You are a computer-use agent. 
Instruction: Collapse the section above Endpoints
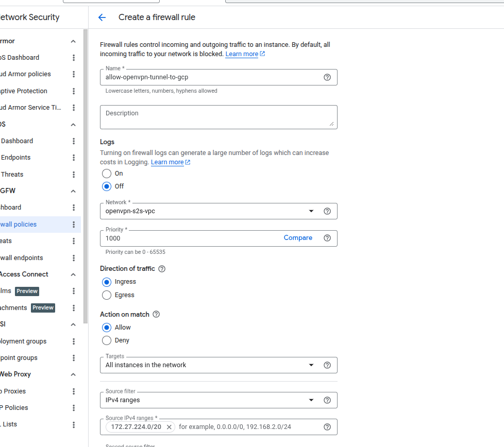click(x=73, y=125)
